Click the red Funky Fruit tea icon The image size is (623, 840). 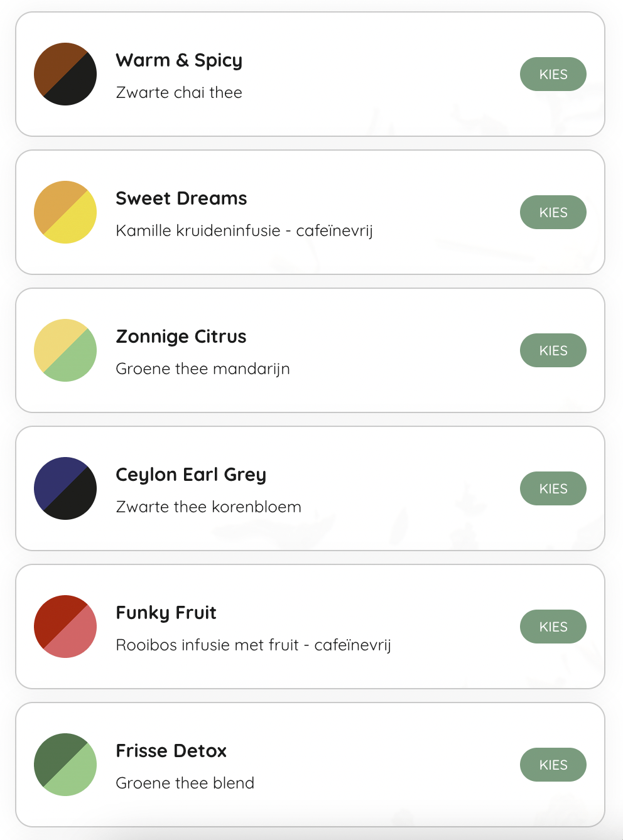(x=65, y=627)
